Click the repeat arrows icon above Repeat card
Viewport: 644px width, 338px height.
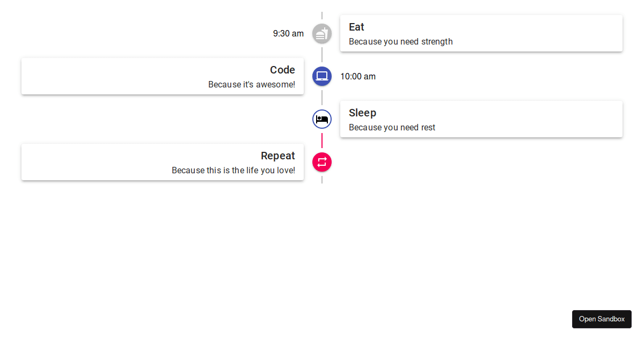(x=321, y=161)
